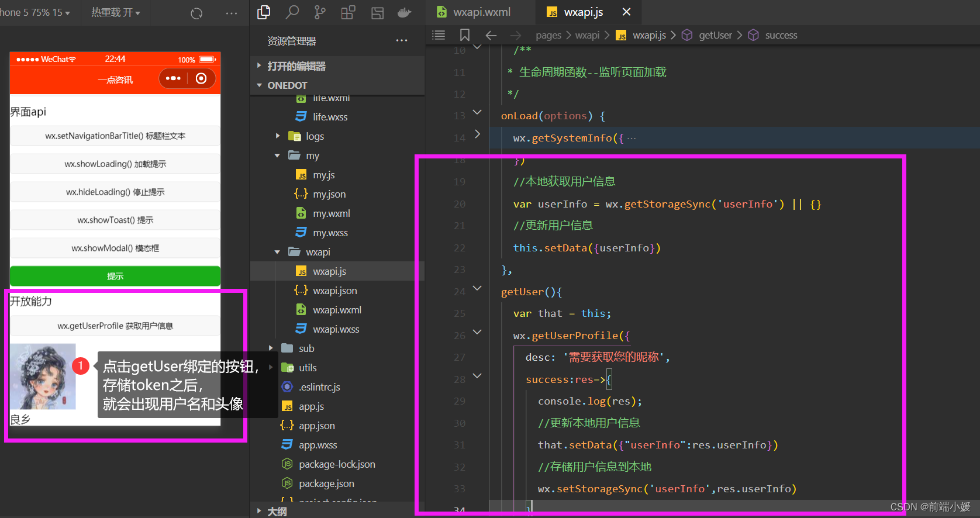Image resolution: width=980 pixels, height=518 pixels.
Task: Click the JSON braces icon beside wxapi.json
Action: (301, 290)
